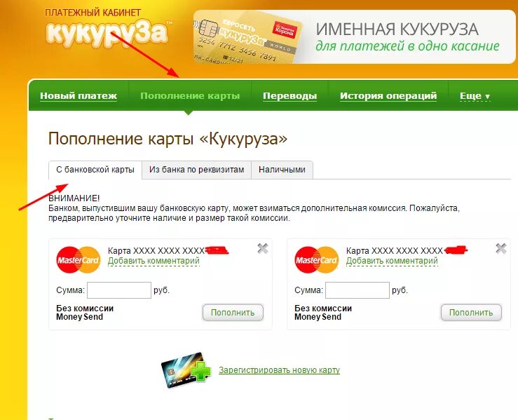The image size is (518, 420).
Task: Click the Кукуруза logo in the header
Action: click(x=108, y=32)
